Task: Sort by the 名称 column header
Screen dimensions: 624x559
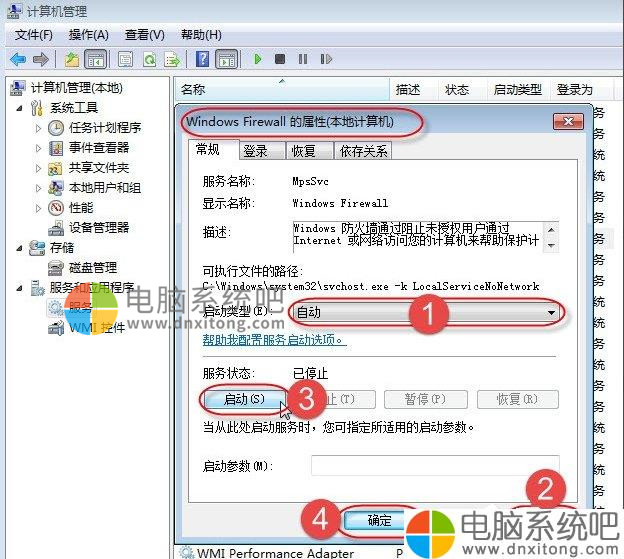Action: coord(282,90)
